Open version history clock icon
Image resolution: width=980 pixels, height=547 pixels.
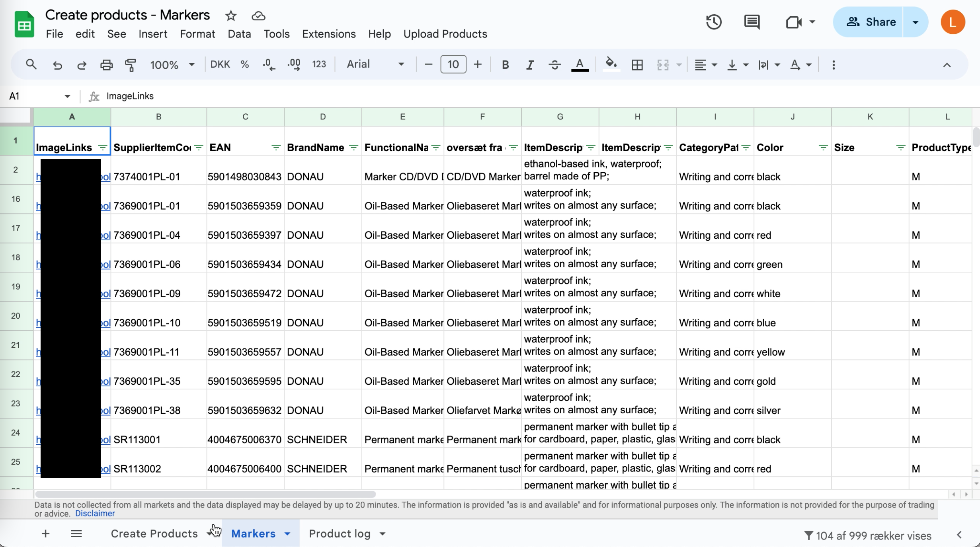tap(714, 22)
